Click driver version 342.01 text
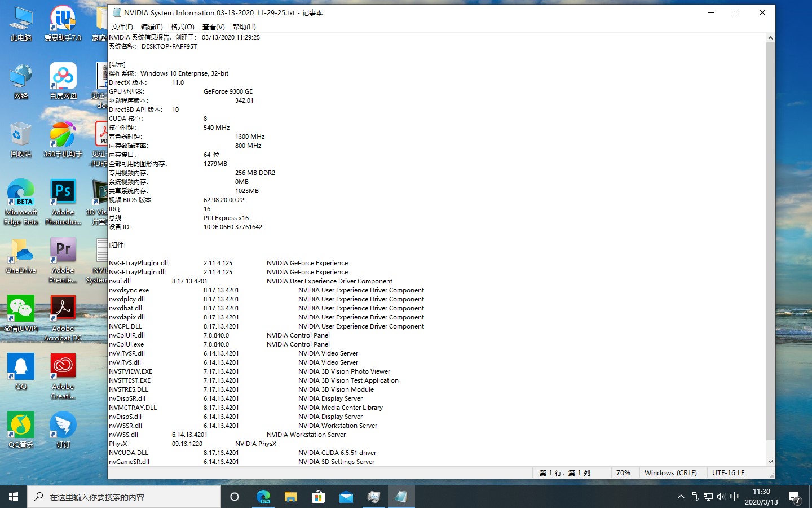Viewport: 812px width, 508px height. pyautogui.click(x=244, y=100)
